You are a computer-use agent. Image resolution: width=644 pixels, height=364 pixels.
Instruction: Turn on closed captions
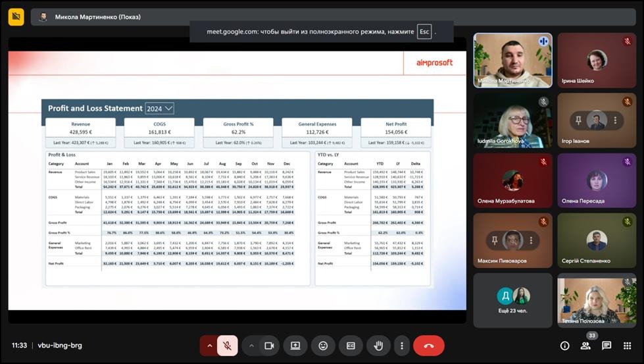coord(351,346)
